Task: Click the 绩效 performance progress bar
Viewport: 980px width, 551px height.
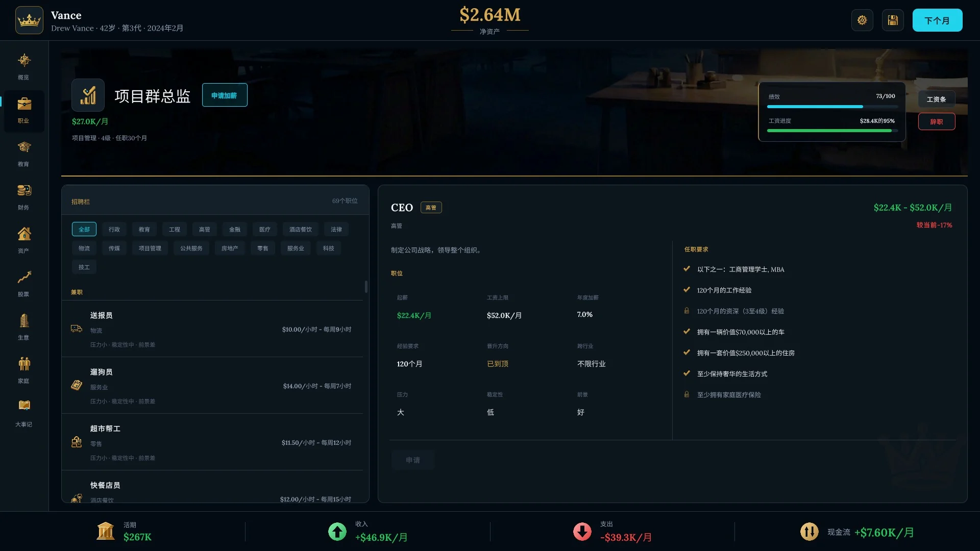Action: 832,107
